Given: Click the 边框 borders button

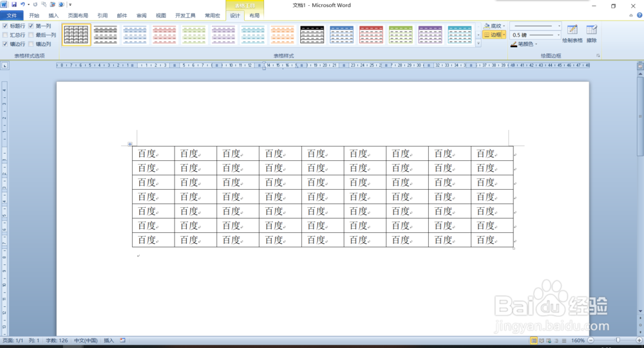Looking at the screenshot, I should click(493, 35).
